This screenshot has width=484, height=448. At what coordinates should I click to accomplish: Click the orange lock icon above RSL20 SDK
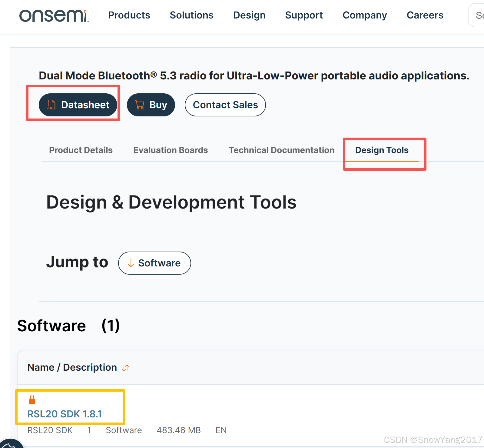point(32,400)
